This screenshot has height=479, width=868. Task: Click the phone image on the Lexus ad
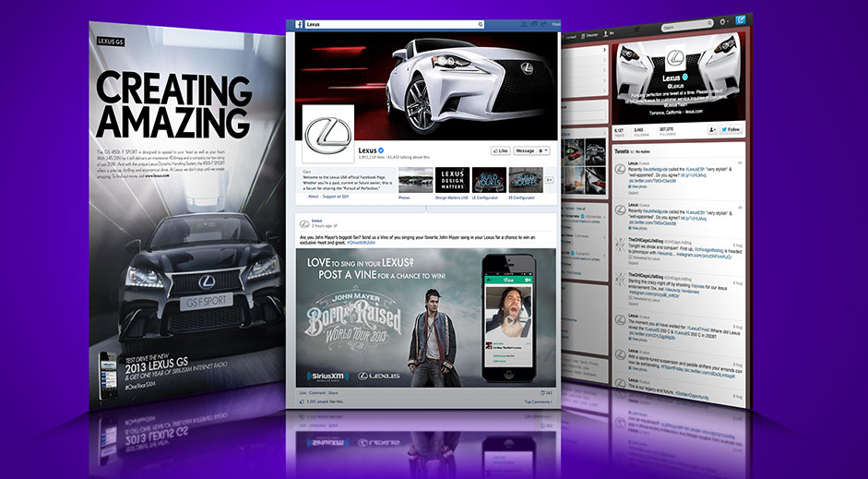click(x=108, y=376)
